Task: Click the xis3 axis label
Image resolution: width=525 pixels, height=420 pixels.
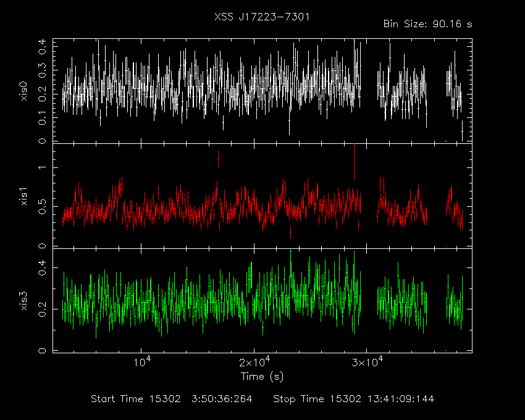Action: click(x=23, y=301)
